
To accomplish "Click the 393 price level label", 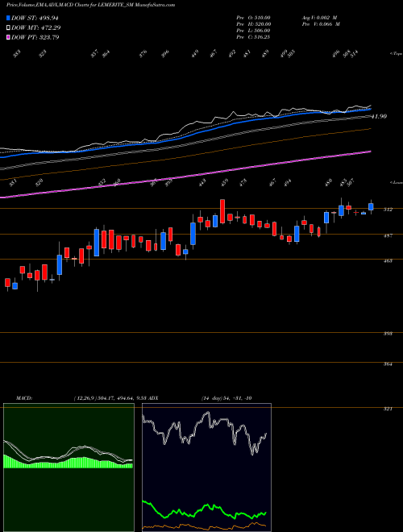I will point(388,334).
